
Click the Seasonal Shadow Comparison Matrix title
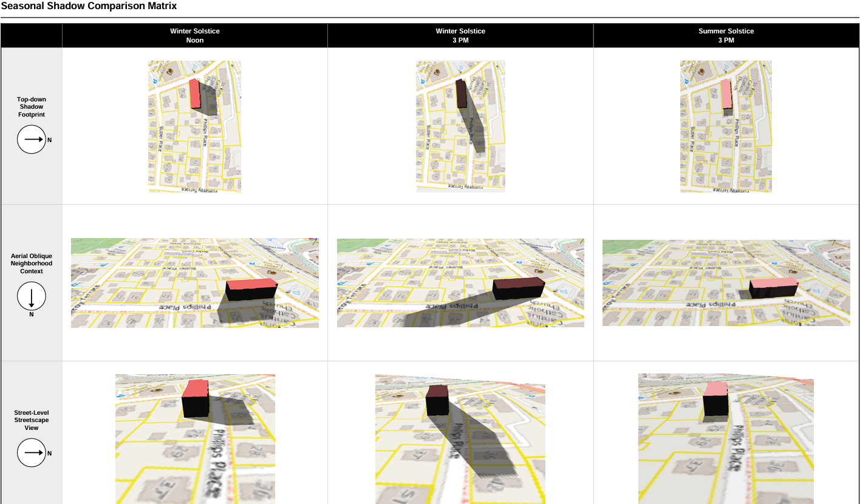[89, 7]
